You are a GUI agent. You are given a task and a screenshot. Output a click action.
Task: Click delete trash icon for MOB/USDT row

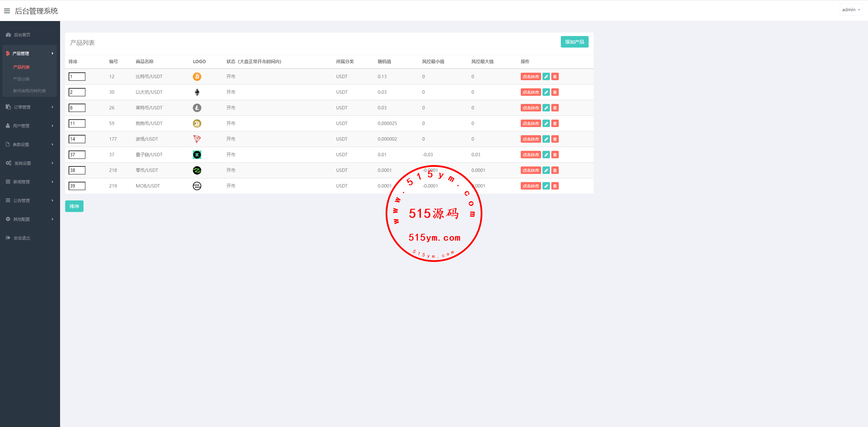555,186
